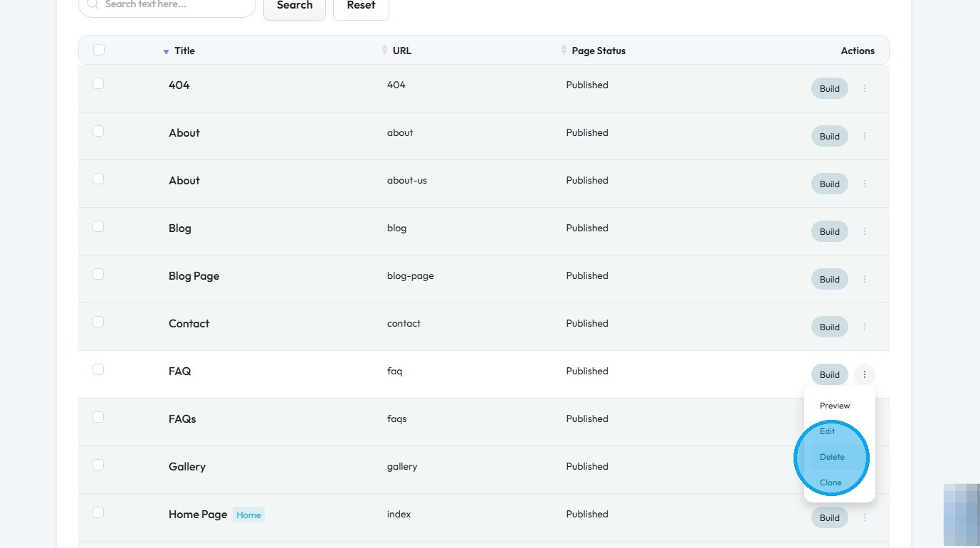980x548 pixels.
Task: Focus the search text field
Action: pyautogui.click(x=174, y=6)
